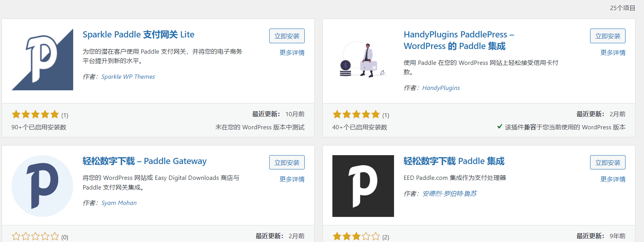The image size is (644, 242).
Task: Click the HandyPlugins PaddlePress description text
Action: coord(481,68)
